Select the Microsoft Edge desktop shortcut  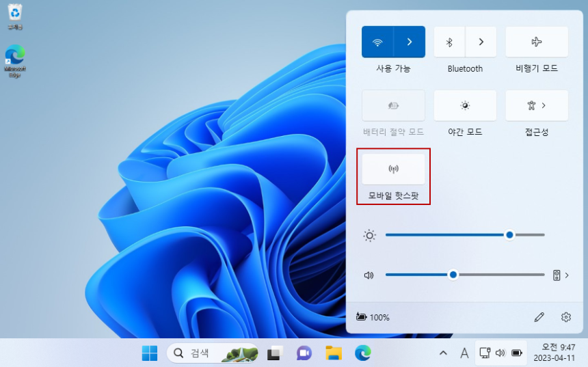15,61
